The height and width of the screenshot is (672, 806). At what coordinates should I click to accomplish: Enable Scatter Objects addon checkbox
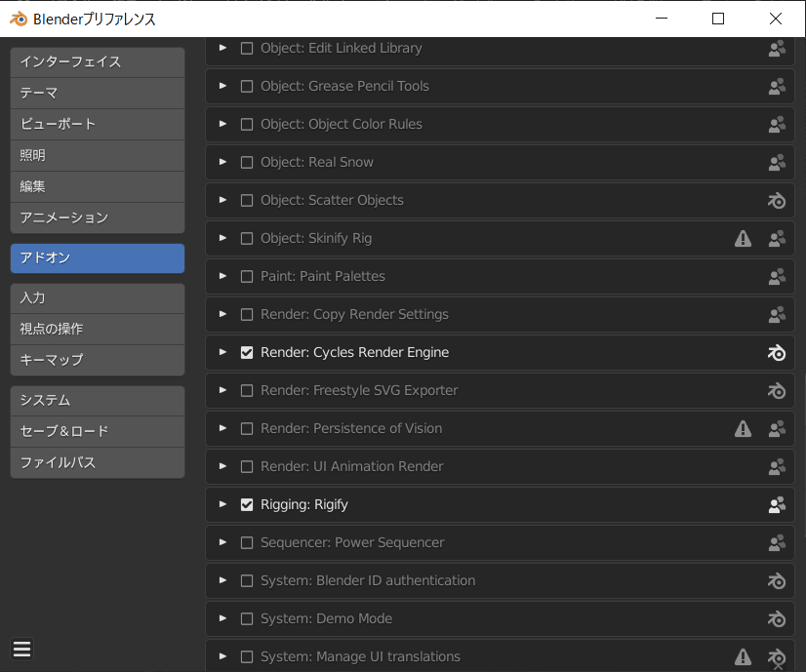247,200
